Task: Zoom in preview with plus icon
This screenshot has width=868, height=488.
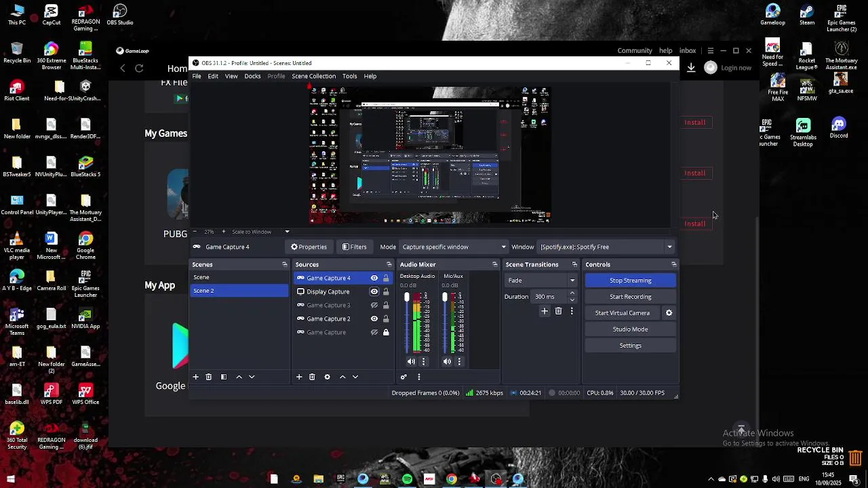Action: pyautogui.click(x=224, y=232)
